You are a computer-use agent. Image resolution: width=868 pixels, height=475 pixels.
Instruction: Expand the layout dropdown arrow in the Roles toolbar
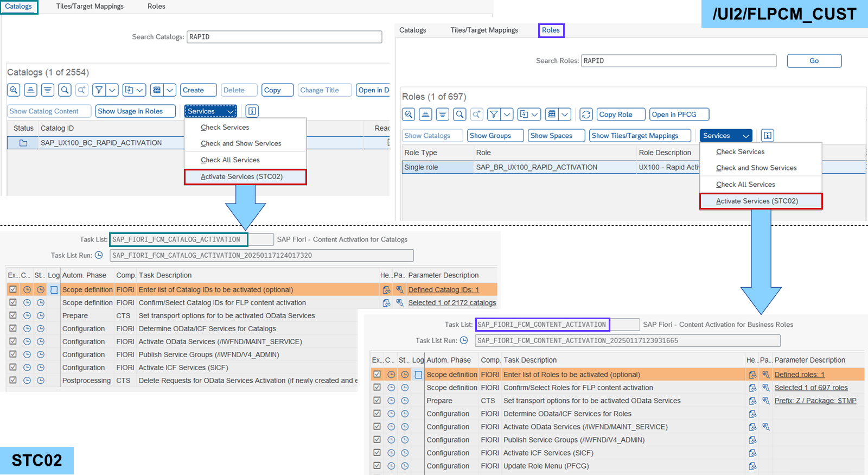(565, 115)
